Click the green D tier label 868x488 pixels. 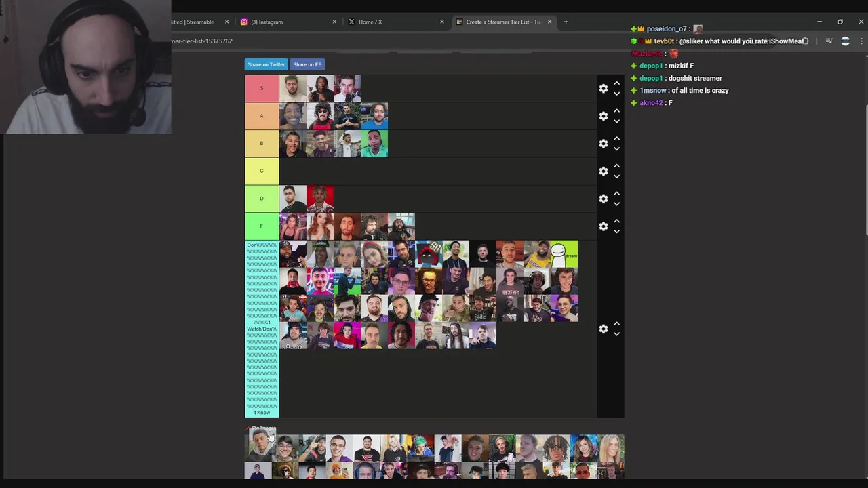pyautogui.click(x=262, y=199)
